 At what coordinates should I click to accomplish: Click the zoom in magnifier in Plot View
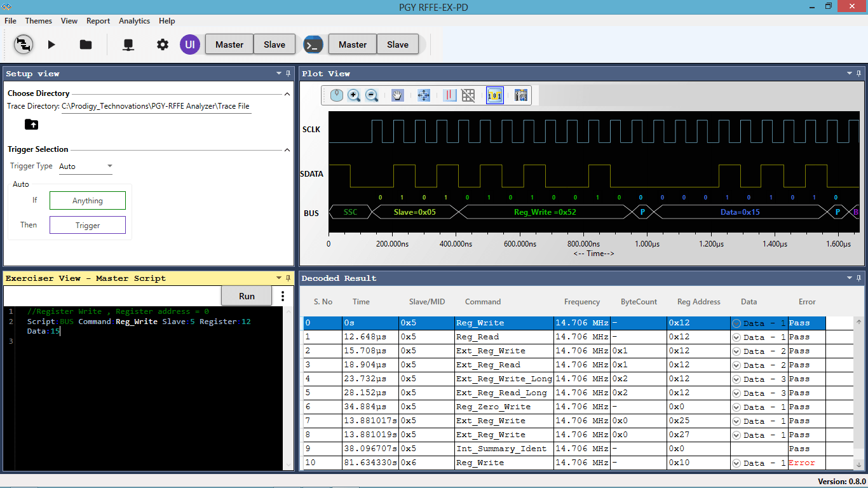354,95
